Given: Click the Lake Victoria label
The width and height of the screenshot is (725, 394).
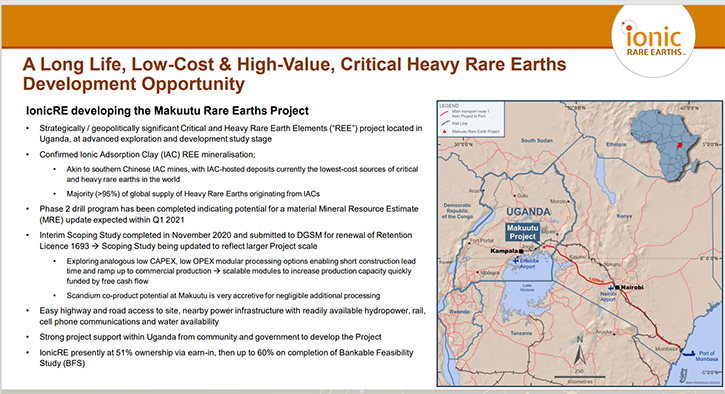Looking at the screenshot, I should (x=527, y=288).
